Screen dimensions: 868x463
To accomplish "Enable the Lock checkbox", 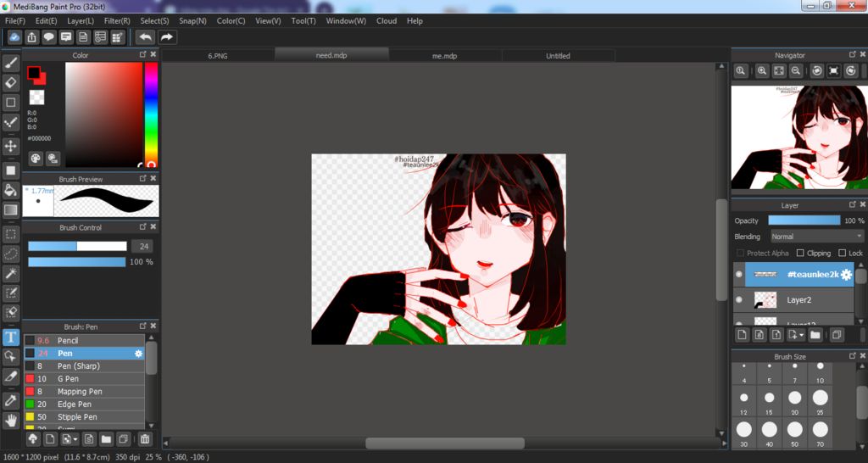I will tap(842, 253).
